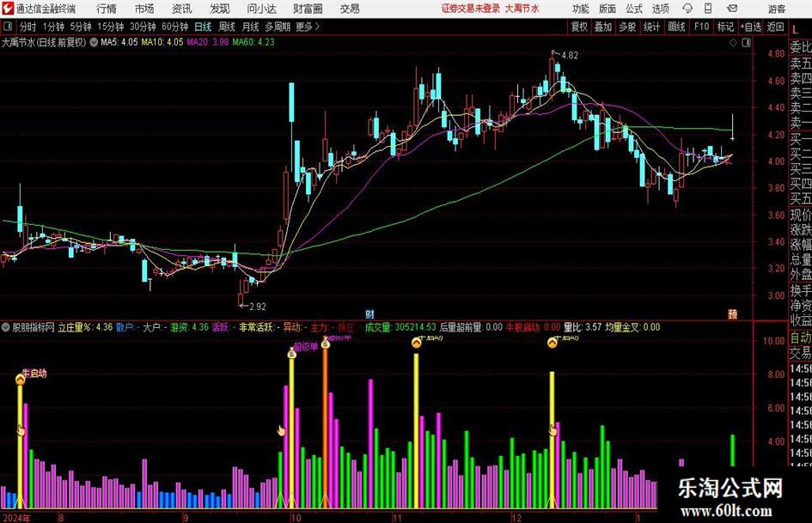Viewport: 812px width, 523px height.
Task: Expand 股朋指标网 sub-indicator dropdown arrow
Action: (6, 326)
